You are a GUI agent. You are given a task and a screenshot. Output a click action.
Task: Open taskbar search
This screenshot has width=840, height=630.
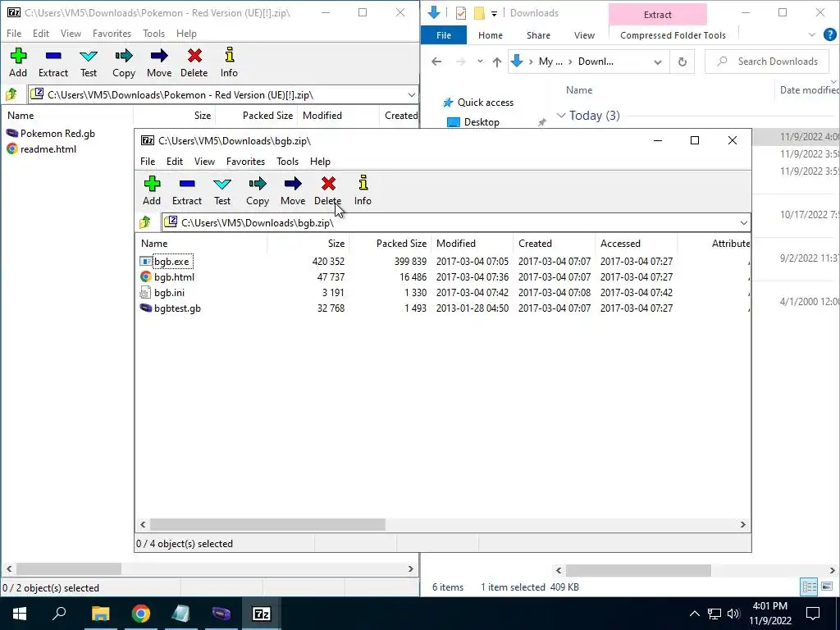click(x=59, y=614)
